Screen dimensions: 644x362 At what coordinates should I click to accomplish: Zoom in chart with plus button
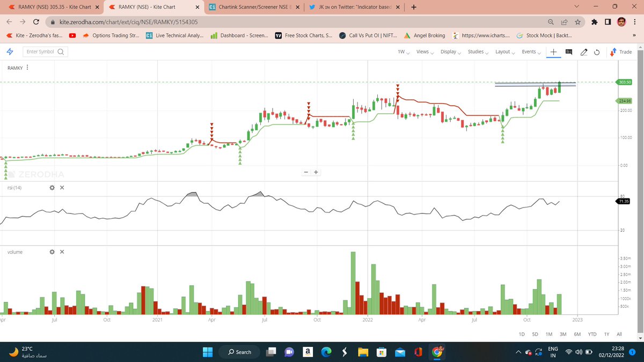316,172
